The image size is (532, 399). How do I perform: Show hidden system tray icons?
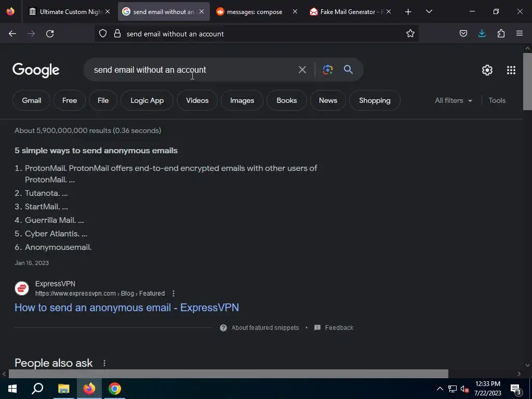tap(440, 389)
